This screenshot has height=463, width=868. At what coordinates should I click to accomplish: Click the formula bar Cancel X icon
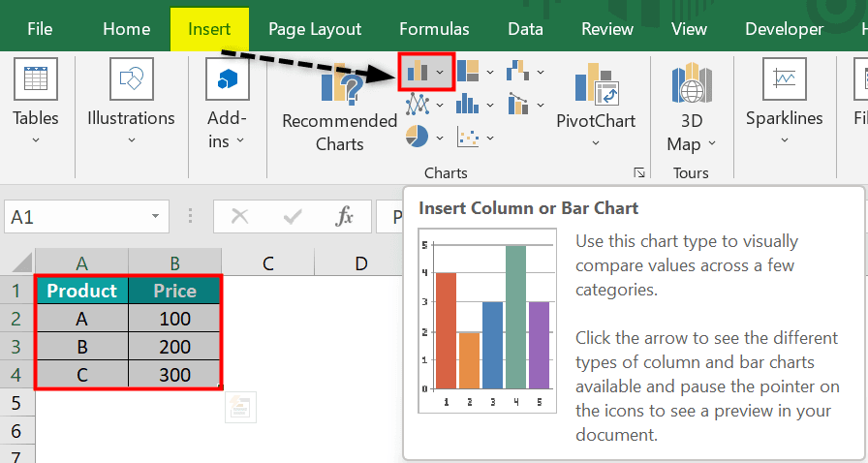coord(239,216)
